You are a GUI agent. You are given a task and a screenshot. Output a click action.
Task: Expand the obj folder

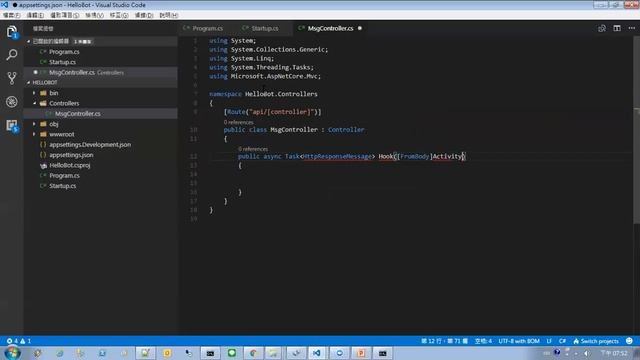[x=34, y=124]
